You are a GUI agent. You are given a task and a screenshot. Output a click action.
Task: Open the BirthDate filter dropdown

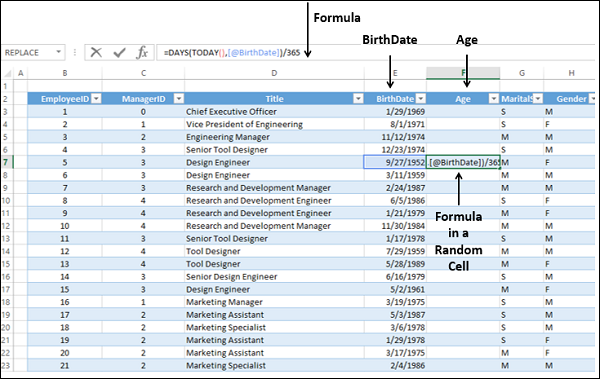pyautogui.click(x=421, y=99)
